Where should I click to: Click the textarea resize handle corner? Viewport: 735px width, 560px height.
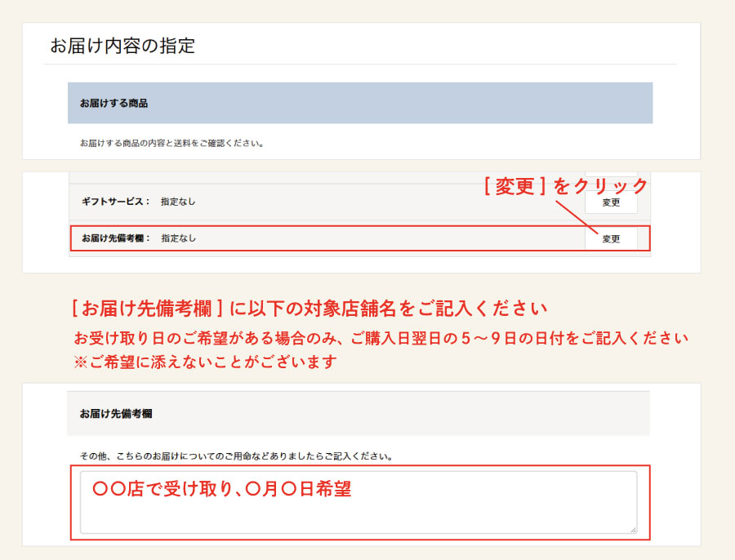pos(632,529)
